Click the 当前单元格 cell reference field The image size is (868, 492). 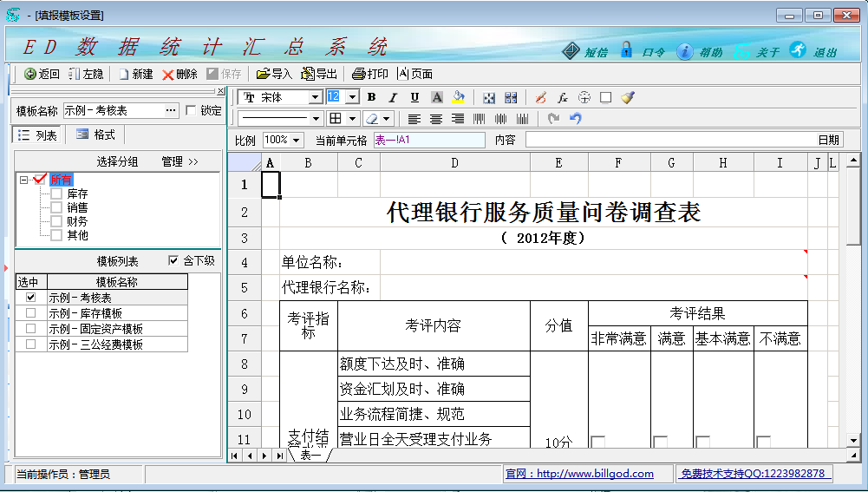429,141
